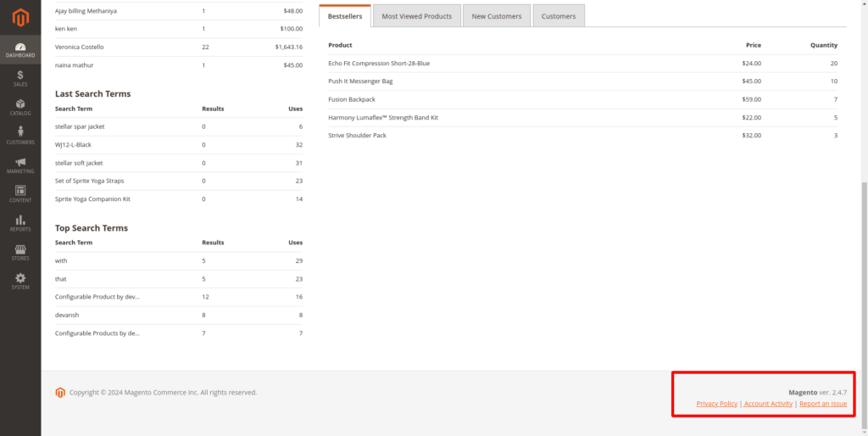Screen dimensions: 868x436
Task: Click the $59.00 price for Fusion Backpack
Action: pos(752,99)
